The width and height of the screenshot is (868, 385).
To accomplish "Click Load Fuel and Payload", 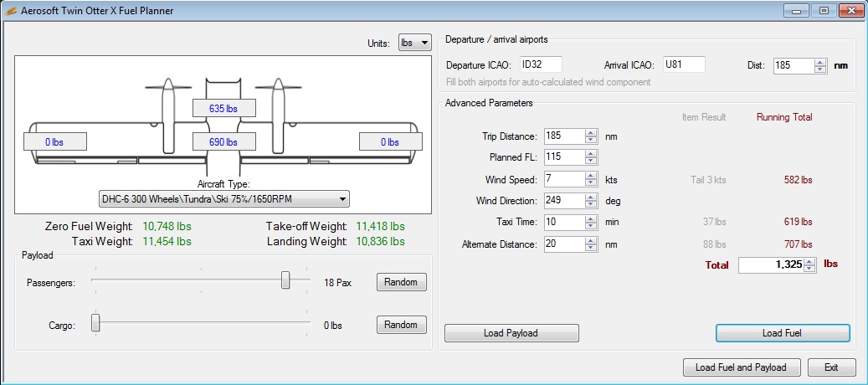I will coord(741,367).
